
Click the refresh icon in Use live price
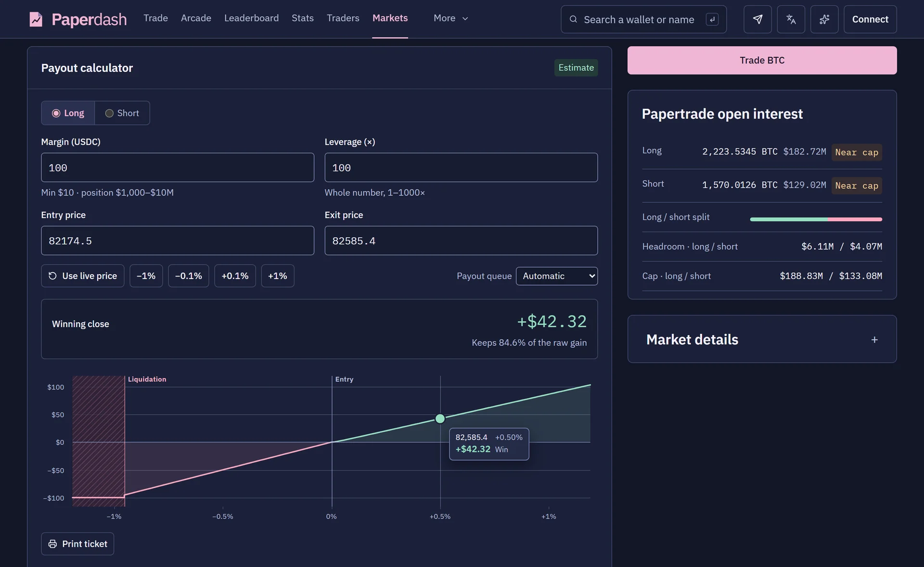[52, 276]
